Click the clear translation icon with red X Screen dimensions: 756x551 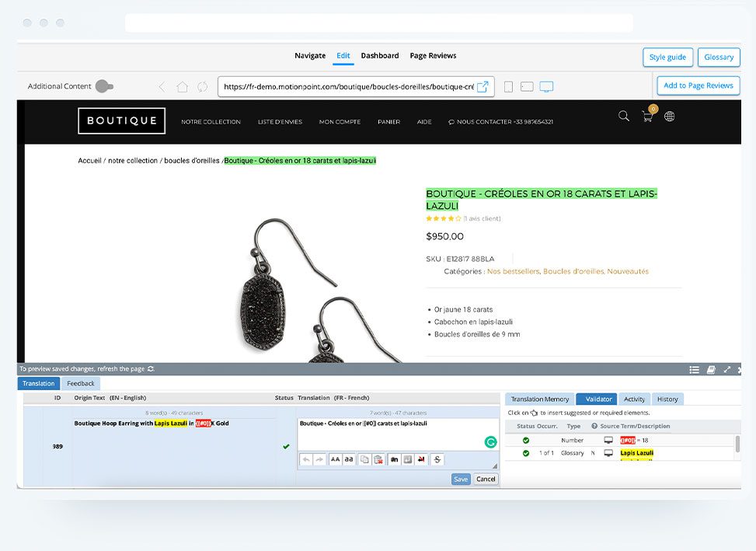pos(378,459)
